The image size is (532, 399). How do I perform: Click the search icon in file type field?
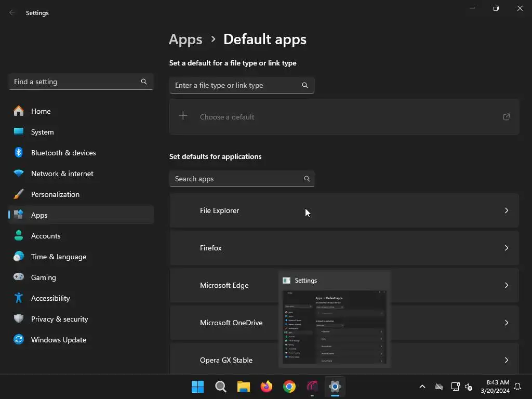click(x=305, y=85)
